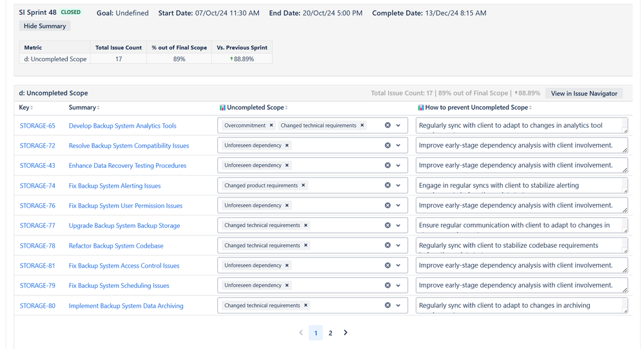Screen dimensions: 644x349
Task: Open Fix Backup System Alerting Issues
Action: (115, 186)
